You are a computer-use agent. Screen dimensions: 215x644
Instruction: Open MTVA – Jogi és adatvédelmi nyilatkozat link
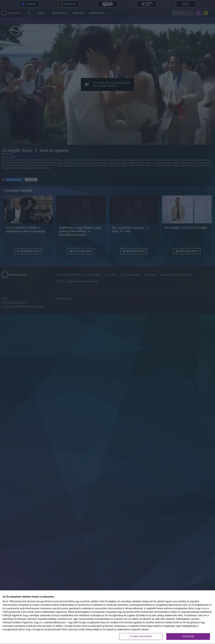click(x=78, y=282)
